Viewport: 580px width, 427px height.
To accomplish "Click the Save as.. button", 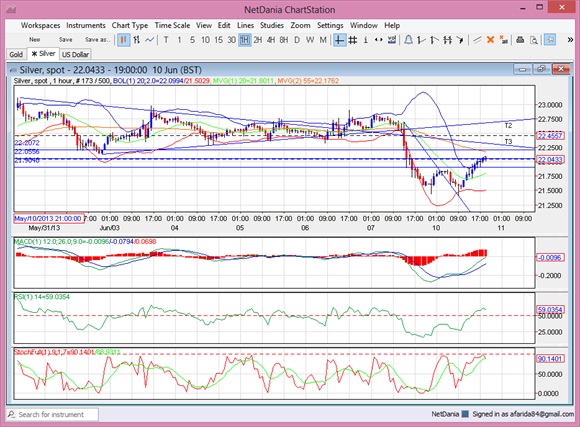I will click(97, 40).
